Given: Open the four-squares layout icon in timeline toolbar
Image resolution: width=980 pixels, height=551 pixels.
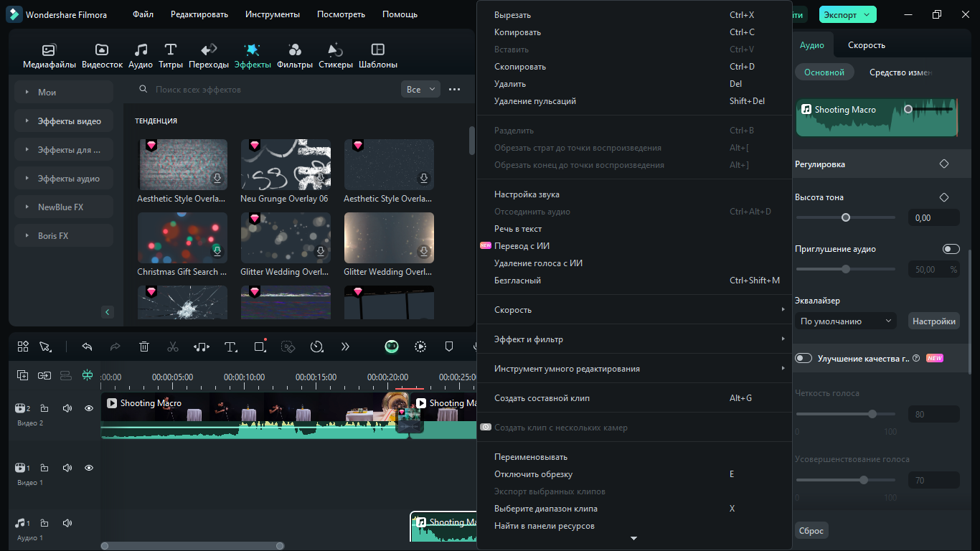Looking at the screenshot, I should point(23,347).
